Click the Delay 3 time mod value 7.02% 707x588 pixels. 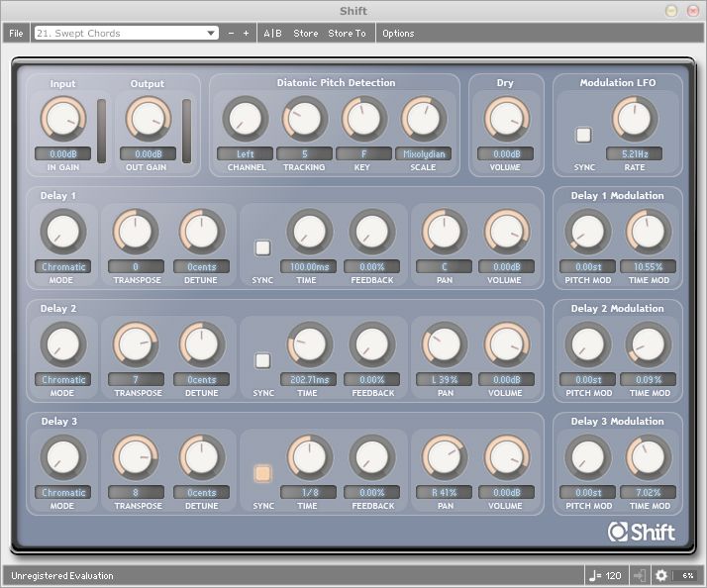coord(648,492)
